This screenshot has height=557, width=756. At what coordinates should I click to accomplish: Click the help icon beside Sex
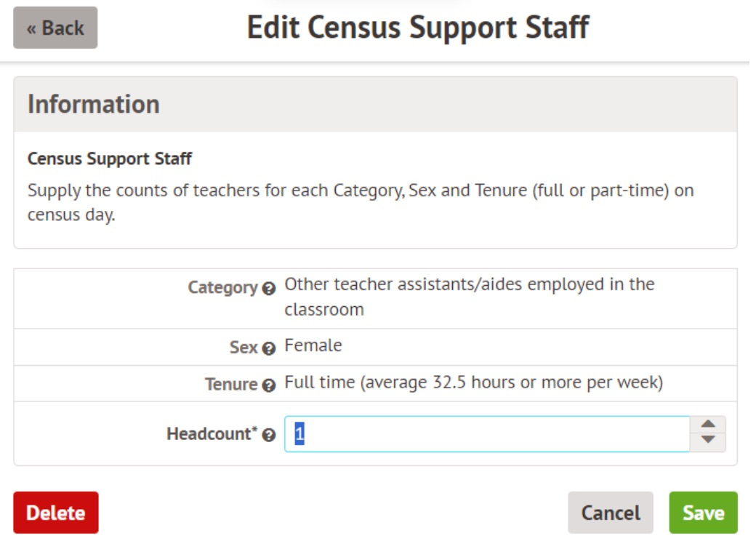269,348
